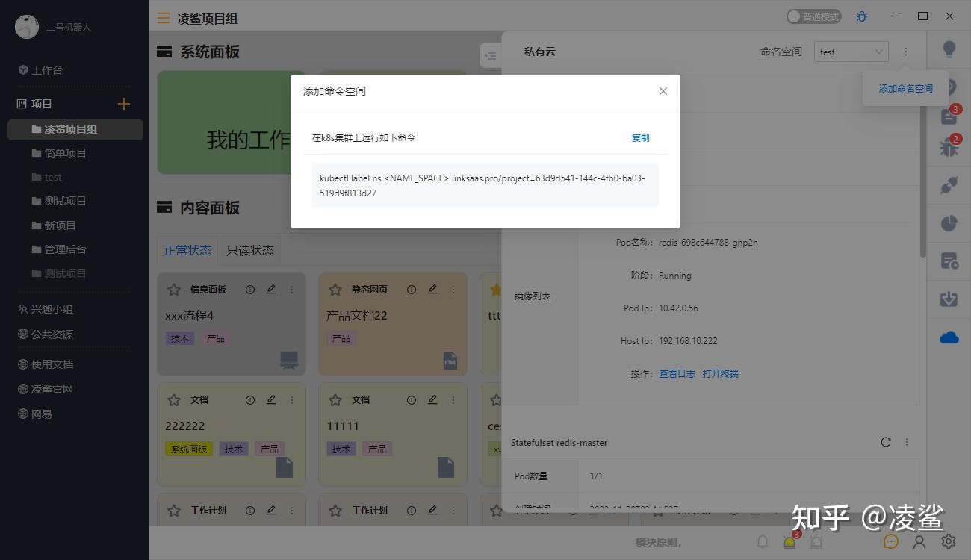Open the Statefulset redis-master options menu
This screenshot has height=560, width=971.
pos(906,442)
